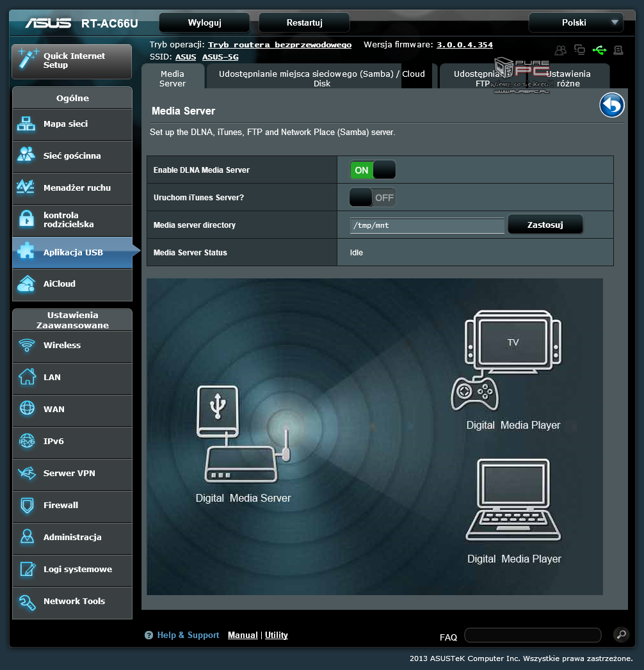
Task: Click the green USB status icon
Action: point(599,51)
